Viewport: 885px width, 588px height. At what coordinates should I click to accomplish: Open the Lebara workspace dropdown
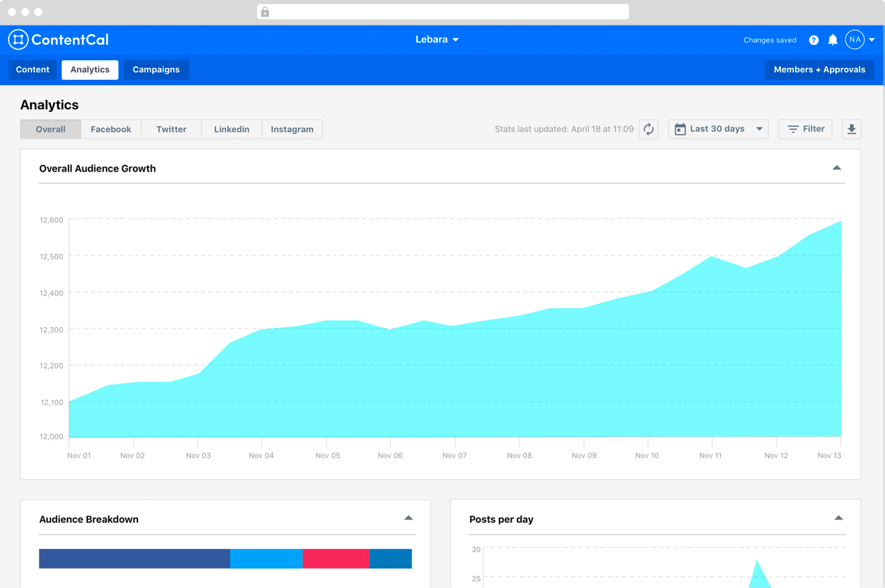[x=436, y=40]
